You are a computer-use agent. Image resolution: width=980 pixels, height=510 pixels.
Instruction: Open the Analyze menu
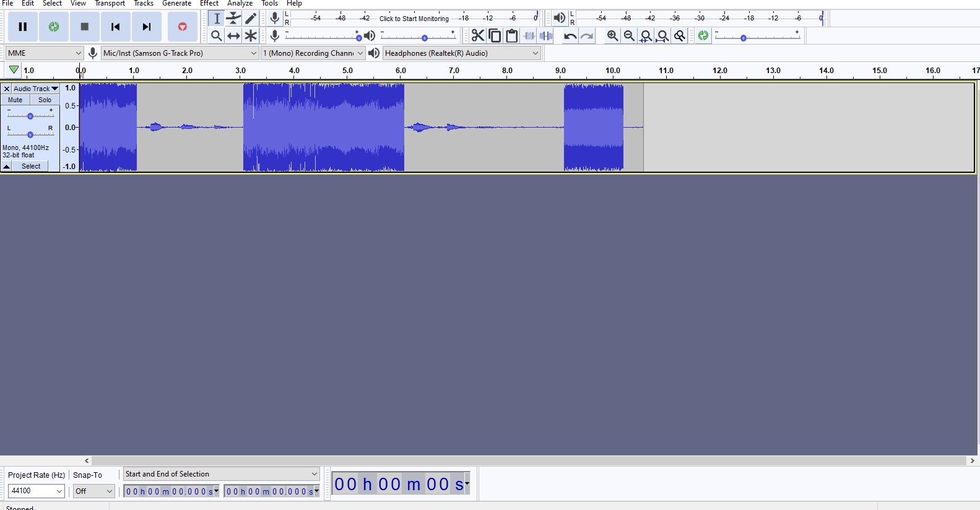point(240,4)
